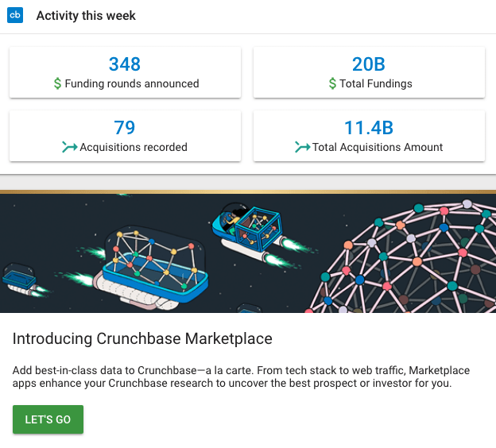Click the arrow icon beside Total Acquisitions Amount
Screen dimensions: 496x448
[302, 147]
